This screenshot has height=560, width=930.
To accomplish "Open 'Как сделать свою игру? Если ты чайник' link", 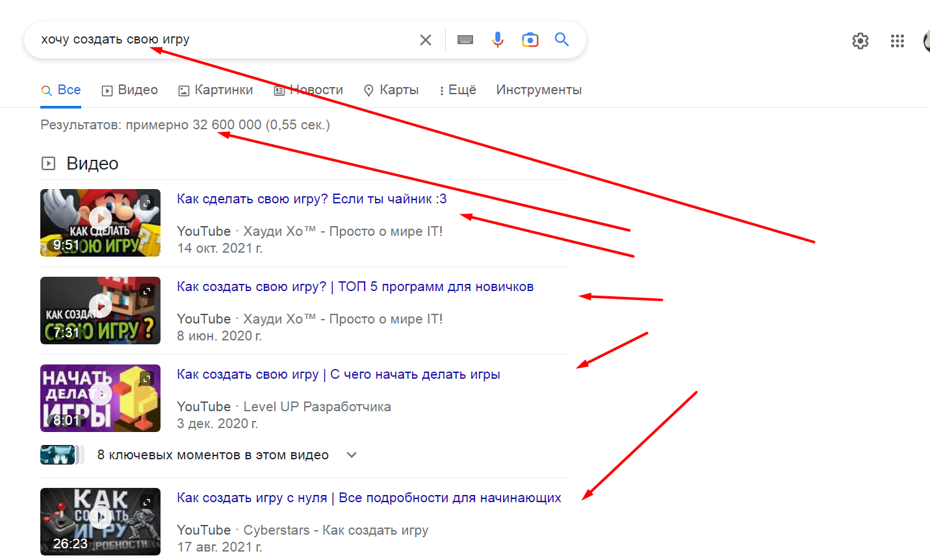I will (x=312, y=199).
